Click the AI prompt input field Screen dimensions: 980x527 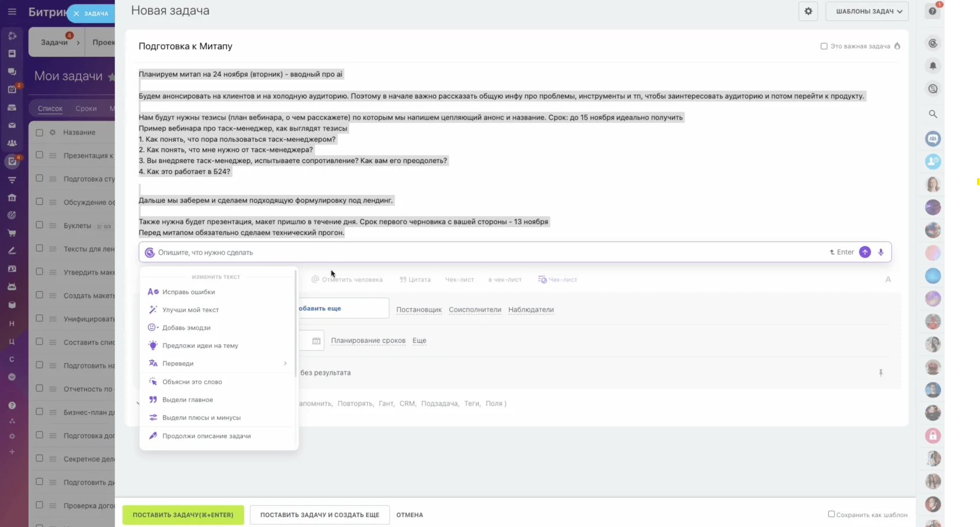[x=487, y=252]
